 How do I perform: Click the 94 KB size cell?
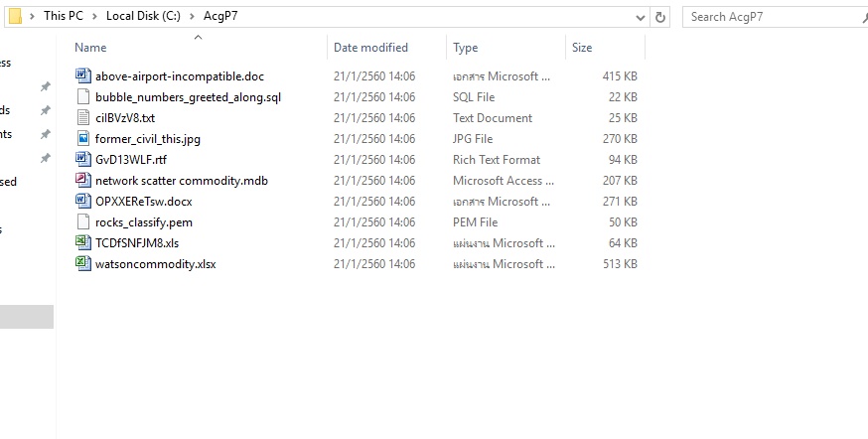[623, 160]
